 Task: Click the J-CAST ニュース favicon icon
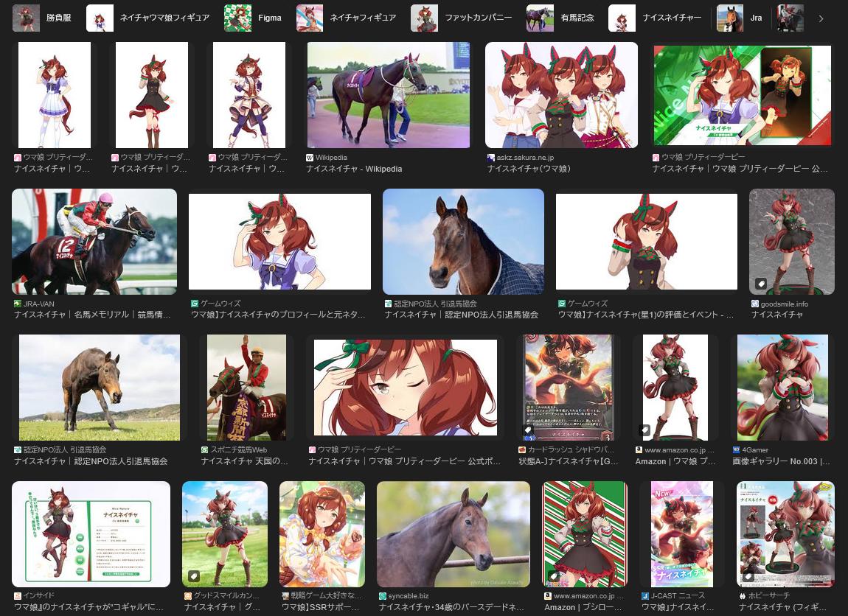(644, 595)
